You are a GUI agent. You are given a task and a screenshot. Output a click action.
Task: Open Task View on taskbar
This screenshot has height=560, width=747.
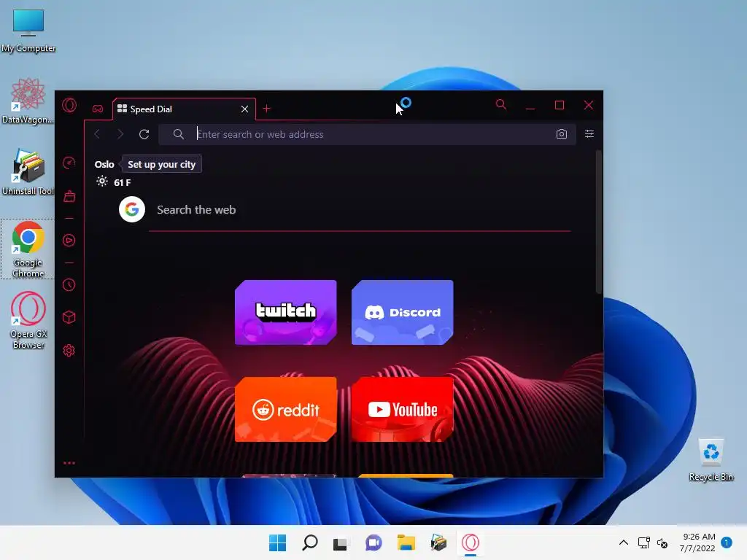(x=340, y=543)
